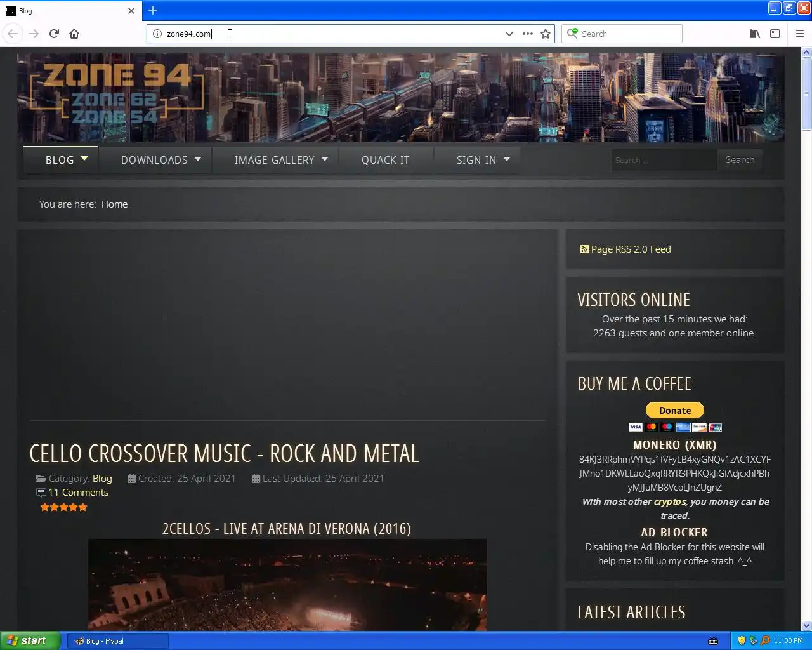Image resolution: width=812 pixels, height=650 pixels.
Task: Click the taskbar clock 11:33 PM
Action: point(789,641)
